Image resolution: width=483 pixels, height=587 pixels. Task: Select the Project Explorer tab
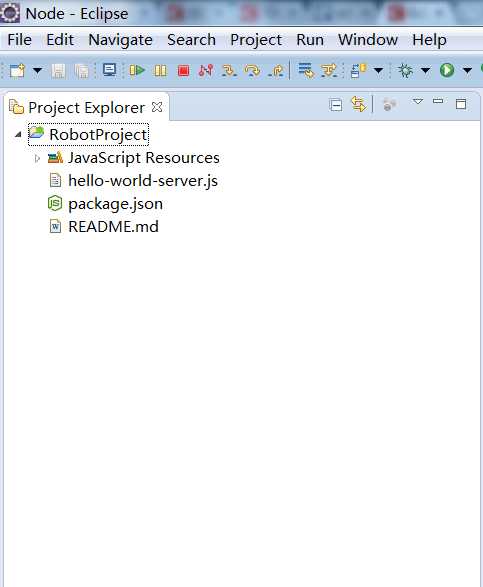click(86, 108)
